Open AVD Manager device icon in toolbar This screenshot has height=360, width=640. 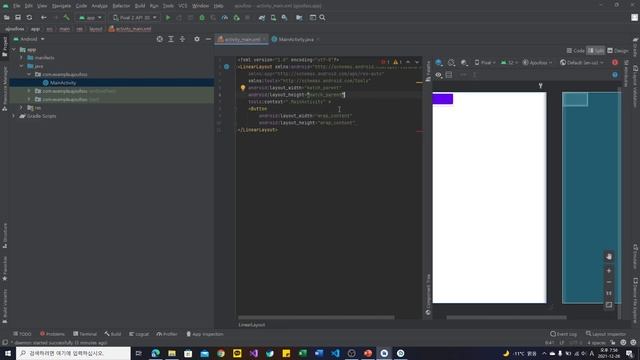273,18
